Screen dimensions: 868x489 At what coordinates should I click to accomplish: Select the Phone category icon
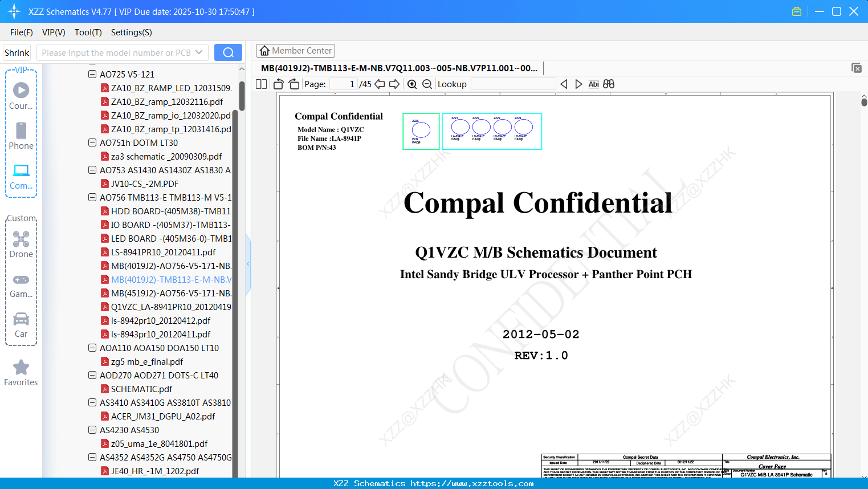21,136
